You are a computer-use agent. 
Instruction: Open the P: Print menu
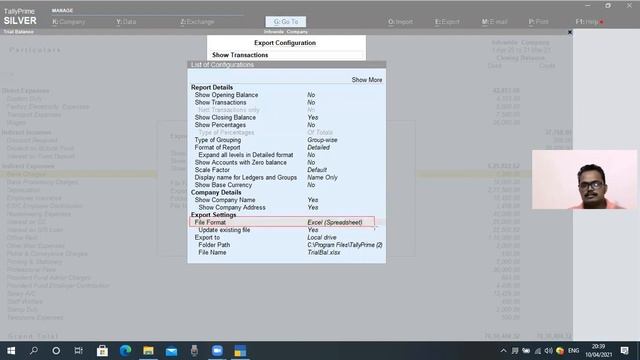(538, 22)
